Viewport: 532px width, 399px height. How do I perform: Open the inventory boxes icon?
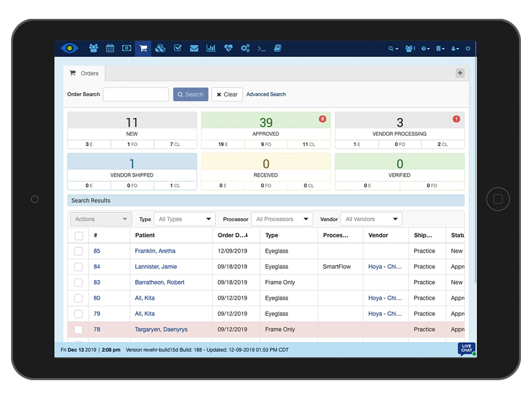click(160, 48)
